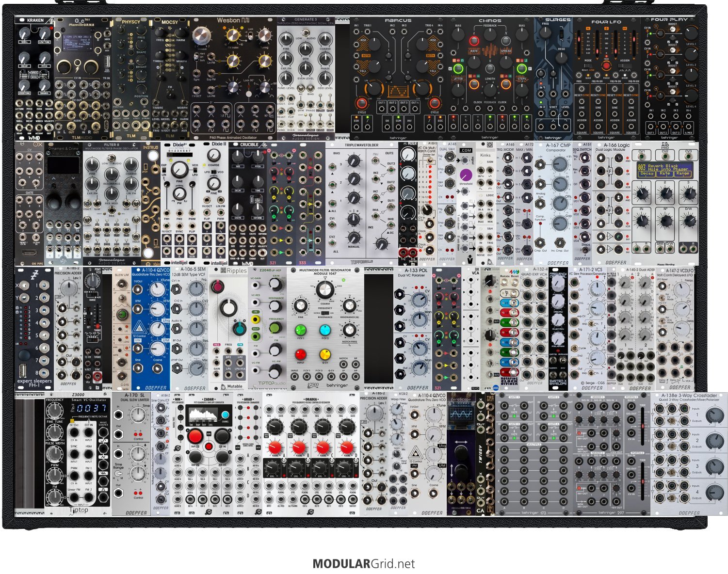Select the WMD Kraken drum module
The image size is (728, 574).
pos(34,78)
